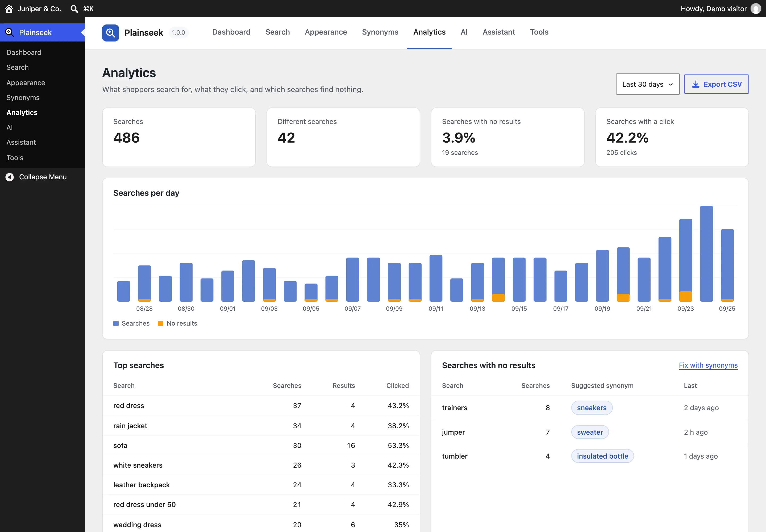Open the Last 30 days dropdown

point(648,84)
